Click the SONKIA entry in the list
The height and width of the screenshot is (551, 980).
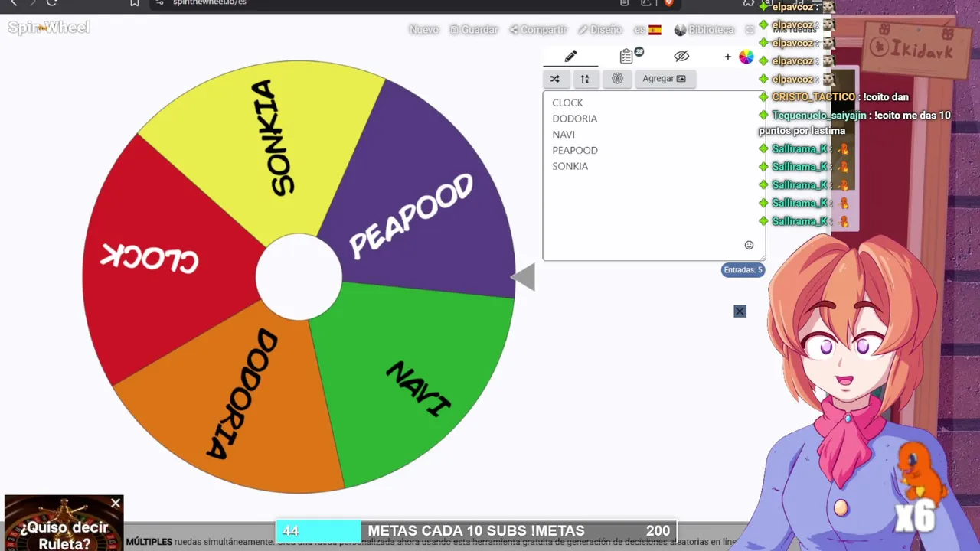click(570, 166)
